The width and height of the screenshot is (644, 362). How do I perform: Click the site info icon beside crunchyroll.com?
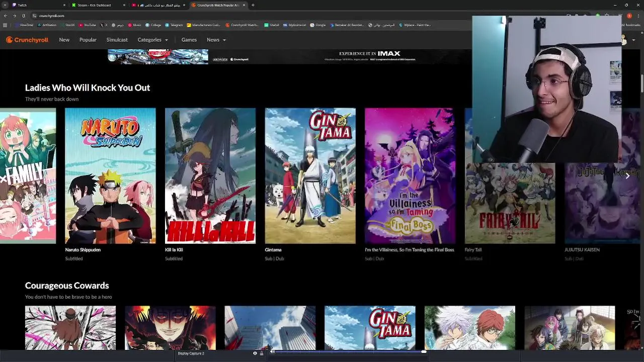(34, 16)
